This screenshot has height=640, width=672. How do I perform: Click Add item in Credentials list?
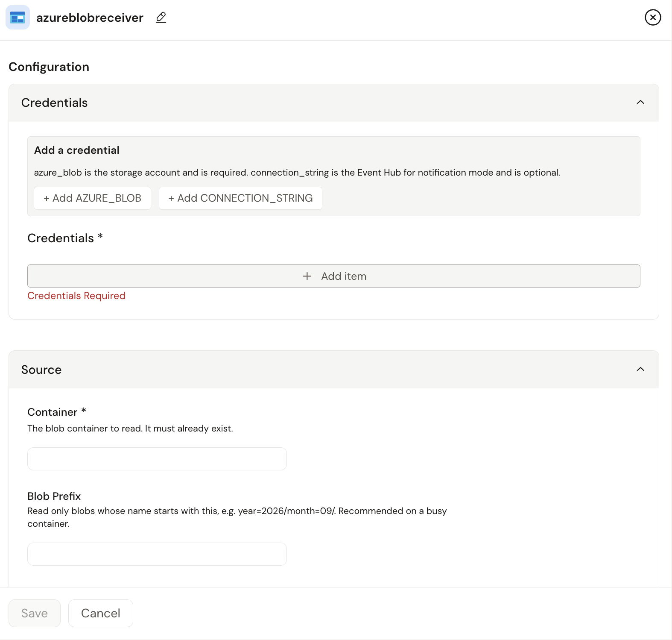click(334, 276)
